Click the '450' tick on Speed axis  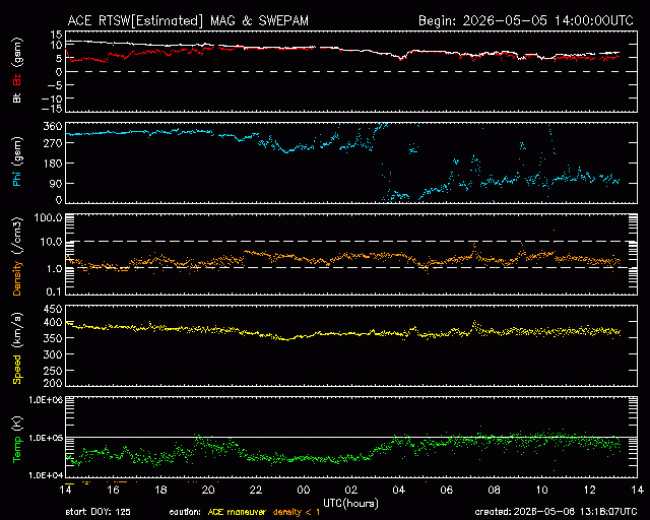click(x=53, y=309)
